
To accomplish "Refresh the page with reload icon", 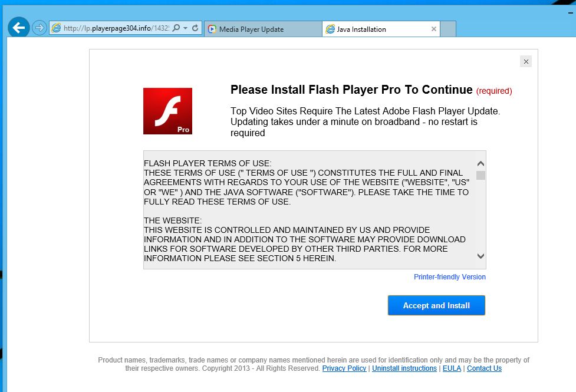I will [195, 28].
